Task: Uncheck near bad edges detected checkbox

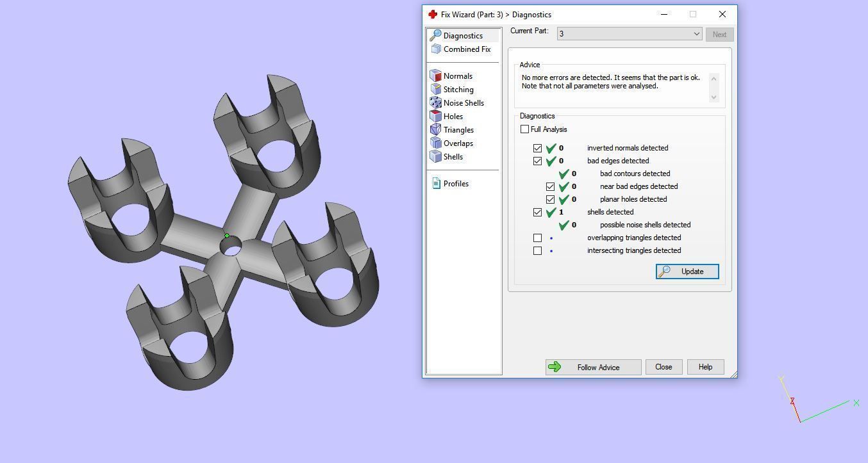Action: coord(550,186)
